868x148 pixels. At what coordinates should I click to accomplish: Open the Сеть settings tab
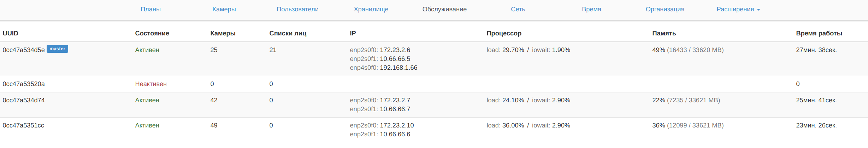pyautogui.click(x=518, y=9)
